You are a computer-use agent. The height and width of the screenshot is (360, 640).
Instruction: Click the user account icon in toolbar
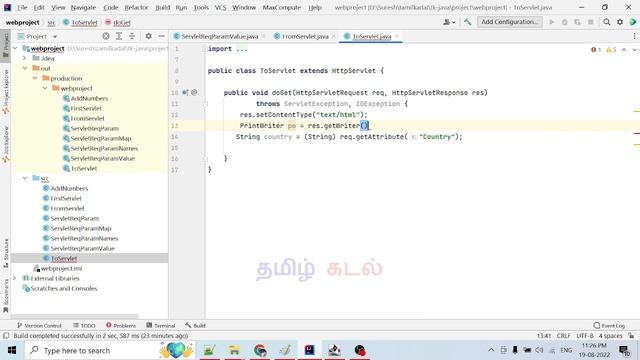point(449,22)
